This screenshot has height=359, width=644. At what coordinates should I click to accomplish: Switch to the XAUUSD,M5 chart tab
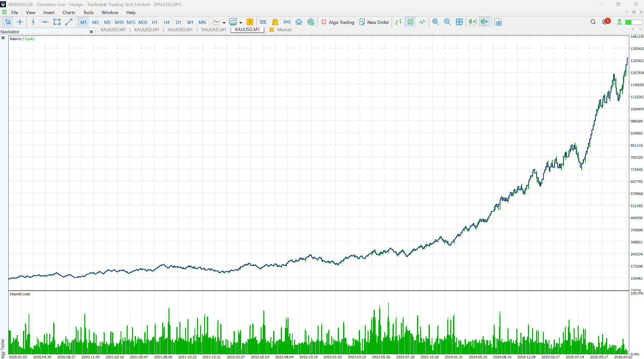pyautogui.click(x=113, y=30)
